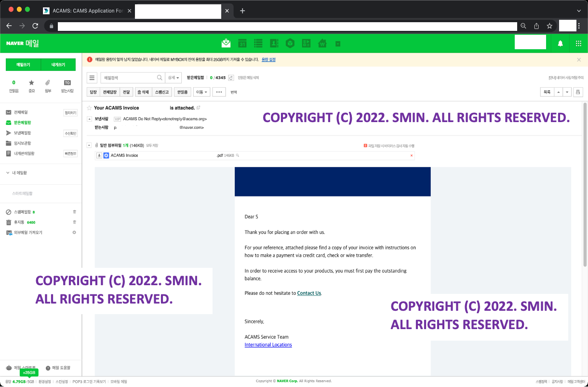Click the 목록 list button
Viewport: 588px width, 387px height.
547,92
